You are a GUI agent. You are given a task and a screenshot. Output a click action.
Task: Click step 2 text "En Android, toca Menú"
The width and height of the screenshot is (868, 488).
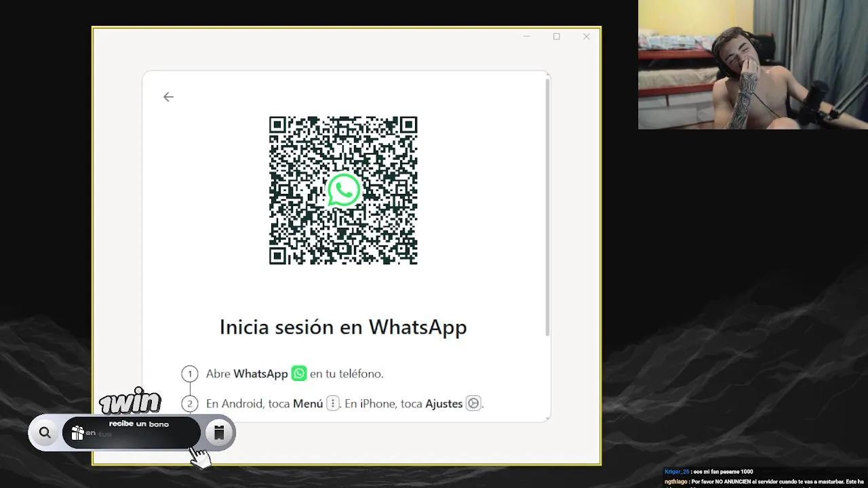264,403
